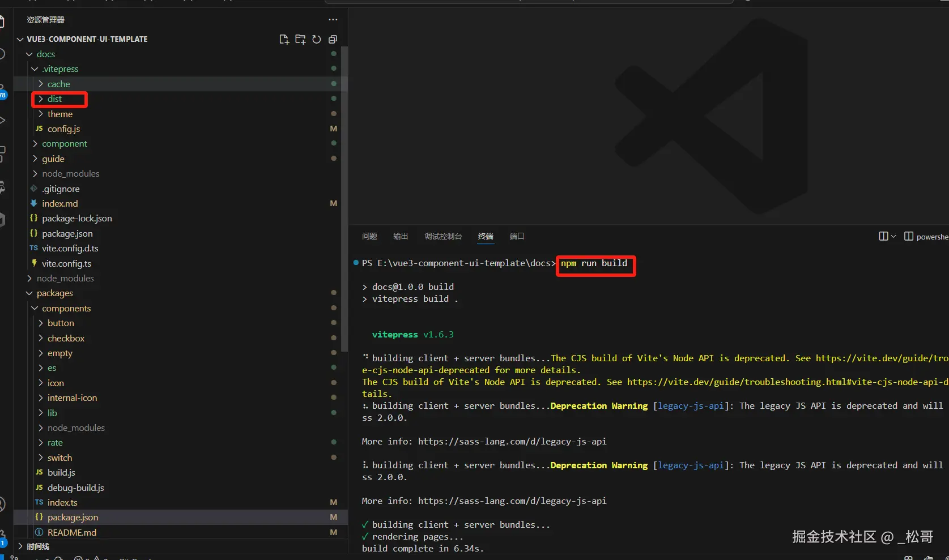
Task: Collapse the docs folder chevron
Action: [x=29, y=54]
